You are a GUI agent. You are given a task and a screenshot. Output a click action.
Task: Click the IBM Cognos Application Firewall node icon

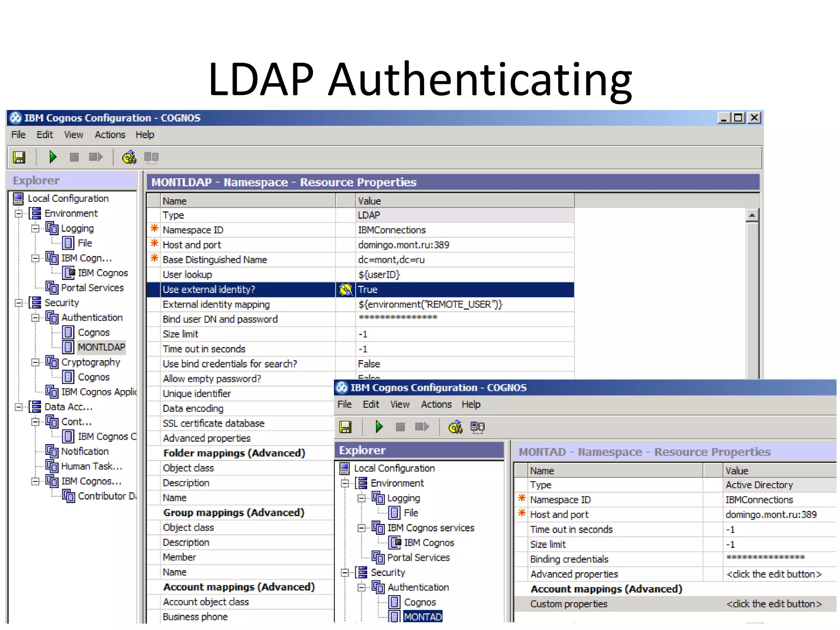pyautogui.click(x=52, y=392)
